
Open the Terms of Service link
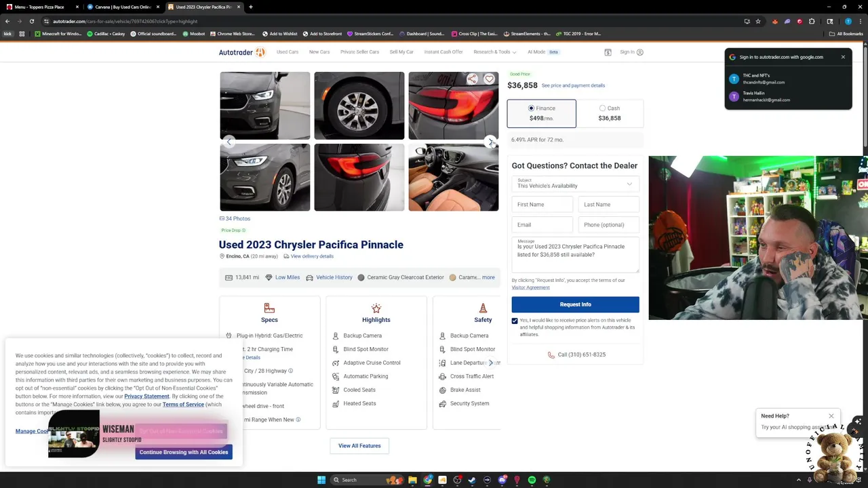coord(183,405)
